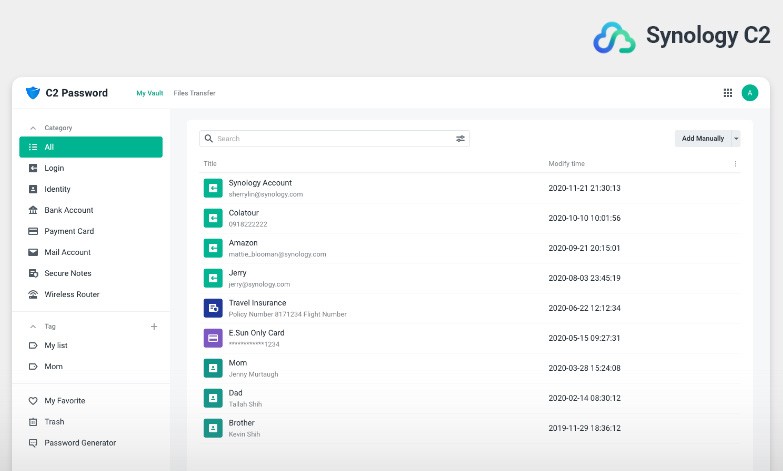Open the Add Manually dropdown arrow
Viewport: 783px width, 471px height.
click(x=736, y=138)
